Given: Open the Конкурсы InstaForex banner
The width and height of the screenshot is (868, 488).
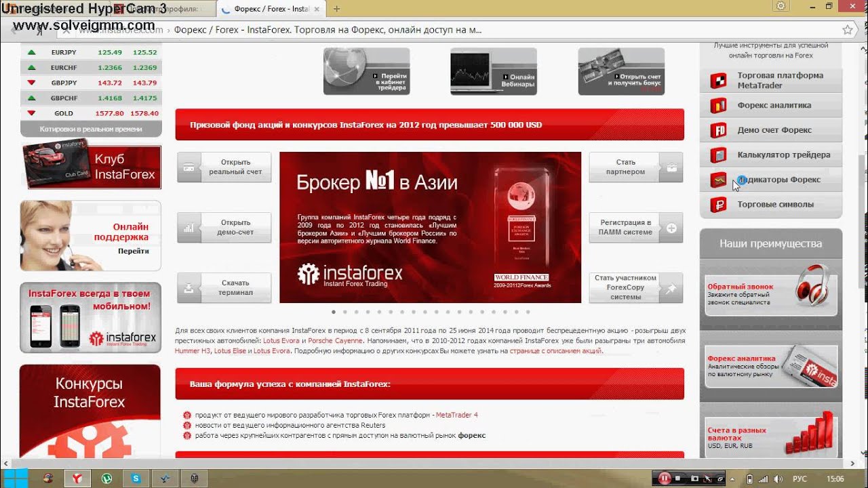Looking at the screenshot, I should click(91, 411).
